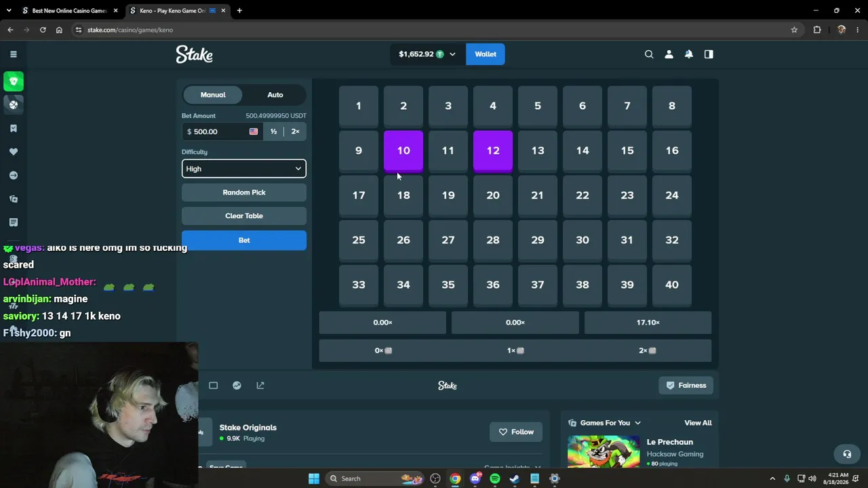Open the notifications bell icon

coord(689,54)
